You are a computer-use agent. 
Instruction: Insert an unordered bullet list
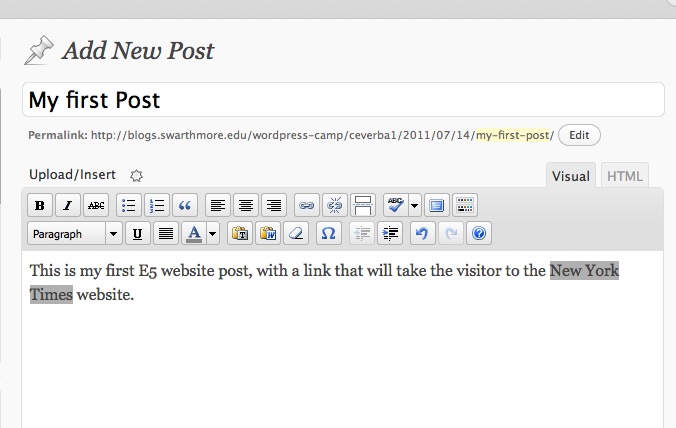(128, 205)
